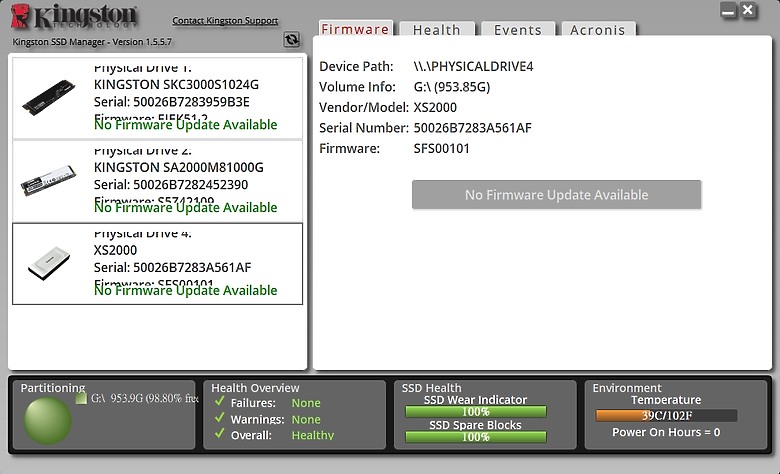
Task: Click SSD Wear Indicator progress bar
Action: 476,411
